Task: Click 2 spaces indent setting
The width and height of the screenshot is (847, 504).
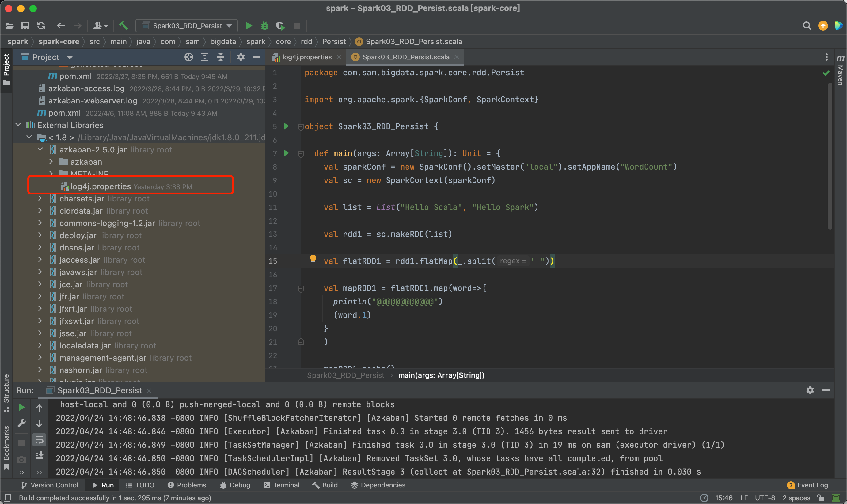Action: point(796,498)
